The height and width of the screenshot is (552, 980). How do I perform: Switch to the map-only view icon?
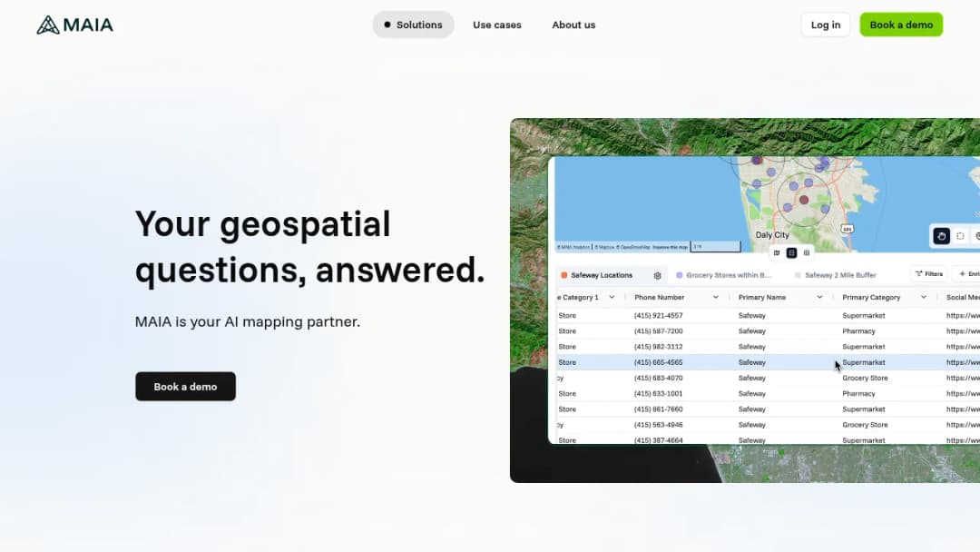tap(776, 252)
